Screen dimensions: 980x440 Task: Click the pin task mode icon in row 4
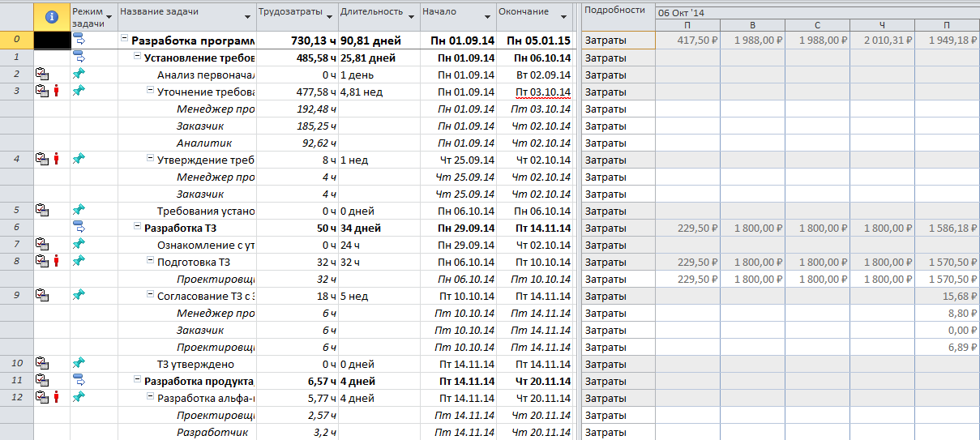(x=79, y=160)
